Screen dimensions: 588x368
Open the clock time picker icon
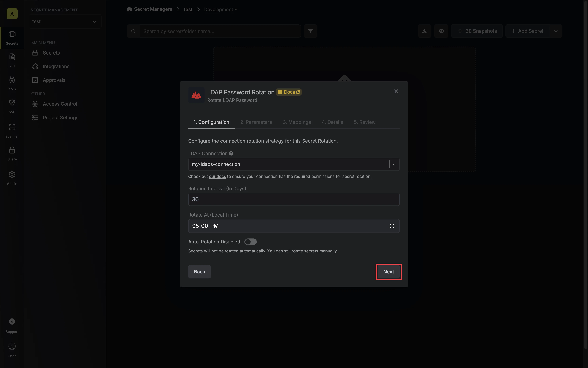click(x=392, y=226)
